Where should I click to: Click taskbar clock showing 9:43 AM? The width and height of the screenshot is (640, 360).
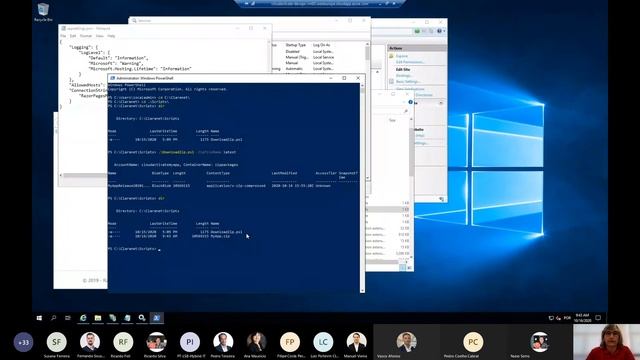pos(582,318)
